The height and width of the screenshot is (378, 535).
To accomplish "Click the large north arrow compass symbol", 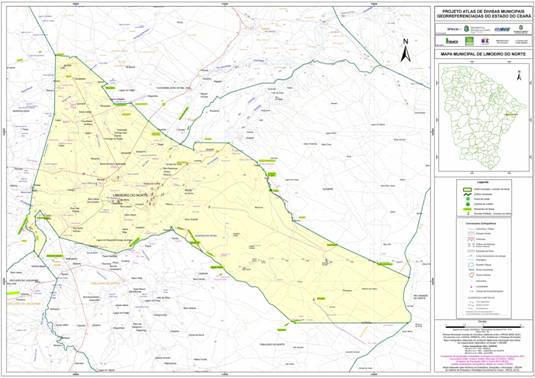I will (405, 50).
